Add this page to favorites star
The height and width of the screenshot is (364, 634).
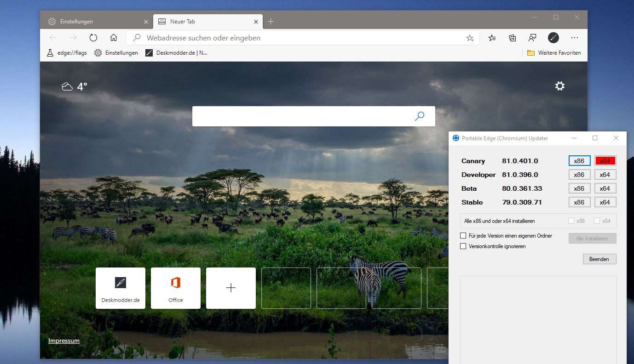[470, 38]
